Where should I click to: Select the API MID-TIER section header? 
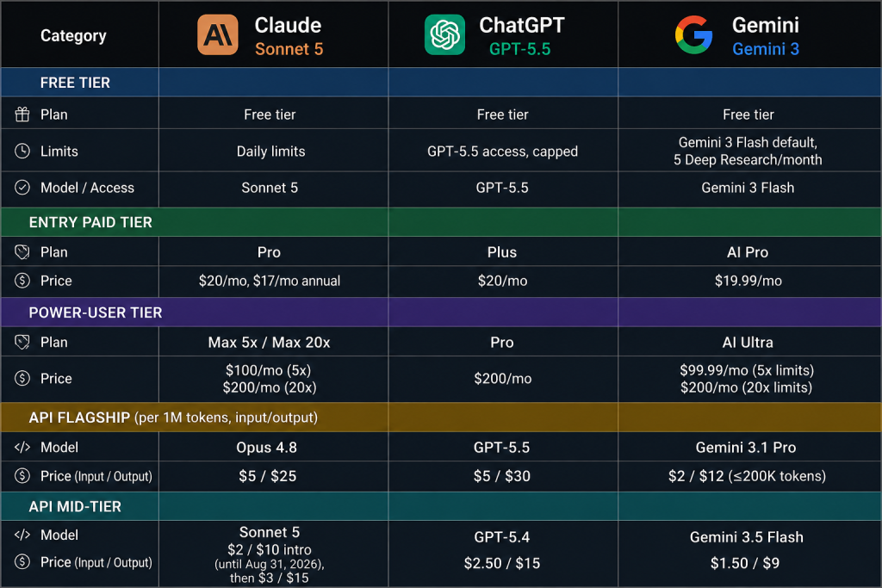coord(441,506)
